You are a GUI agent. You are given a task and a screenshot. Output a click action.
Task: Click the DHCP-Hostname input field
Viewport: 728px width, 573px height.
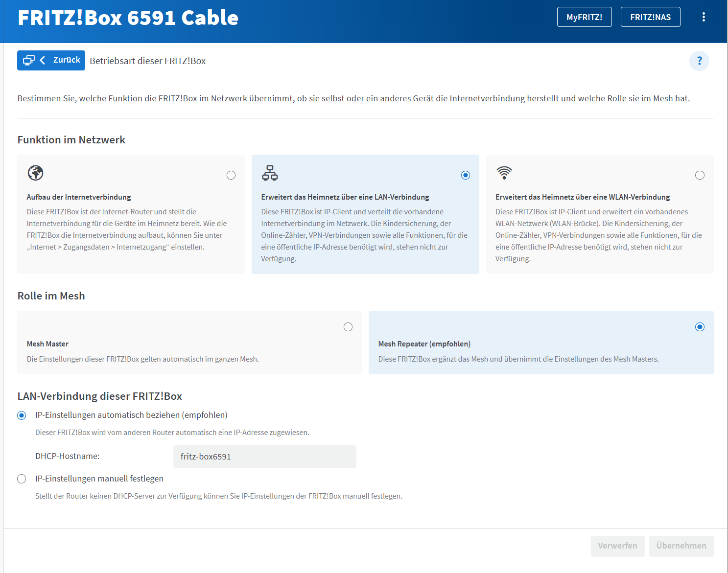coord(265,457)
